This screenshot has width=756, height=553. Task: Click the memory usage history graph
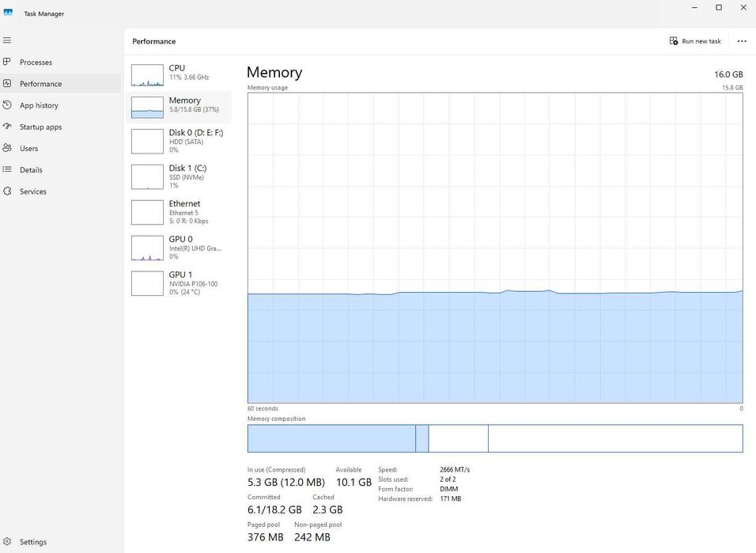(x=495, y=248)
